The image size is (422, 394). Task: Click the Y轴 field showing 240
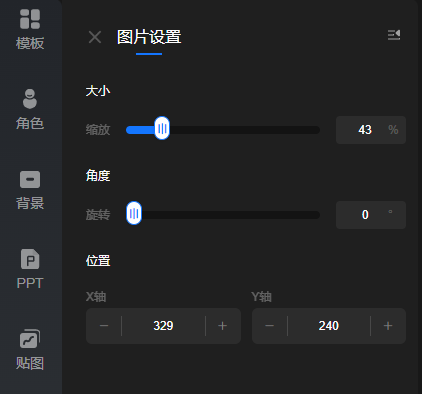tap(329, 326)
